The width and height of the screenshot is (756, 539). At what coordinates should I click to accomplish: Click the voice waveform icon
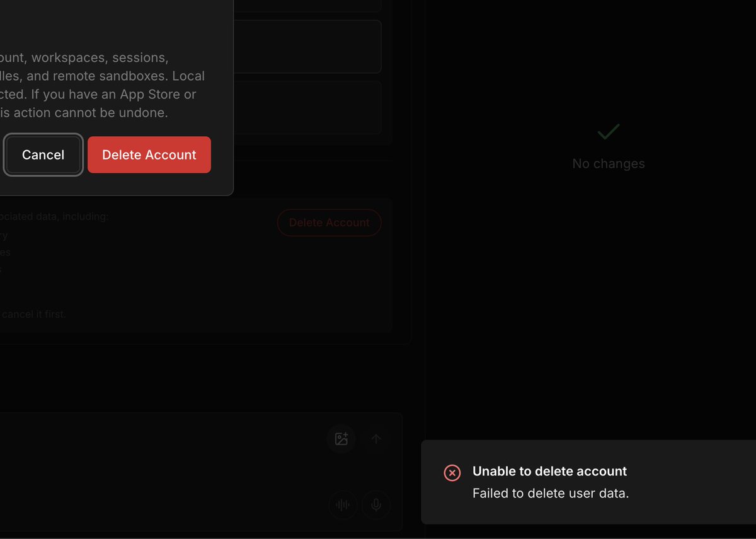pos(343,504)
